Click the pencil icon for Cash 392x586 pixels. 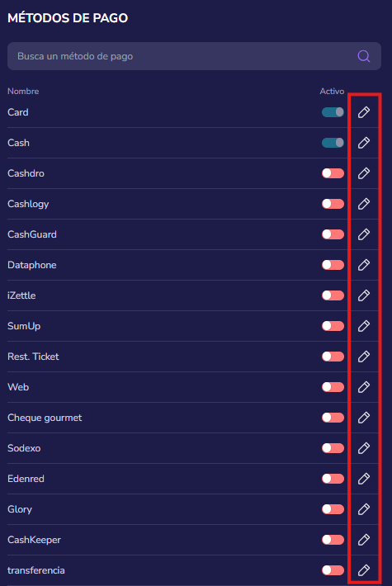364,143
